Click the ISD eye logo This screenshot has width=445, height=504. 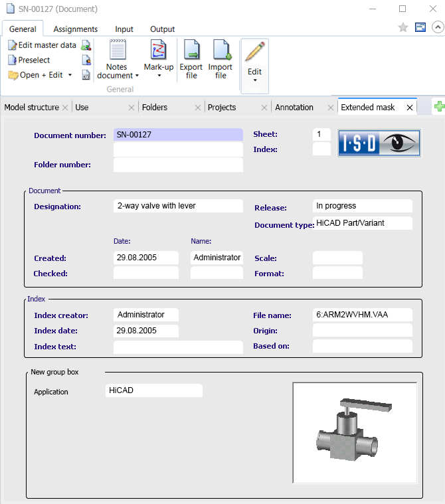[379, 143]
